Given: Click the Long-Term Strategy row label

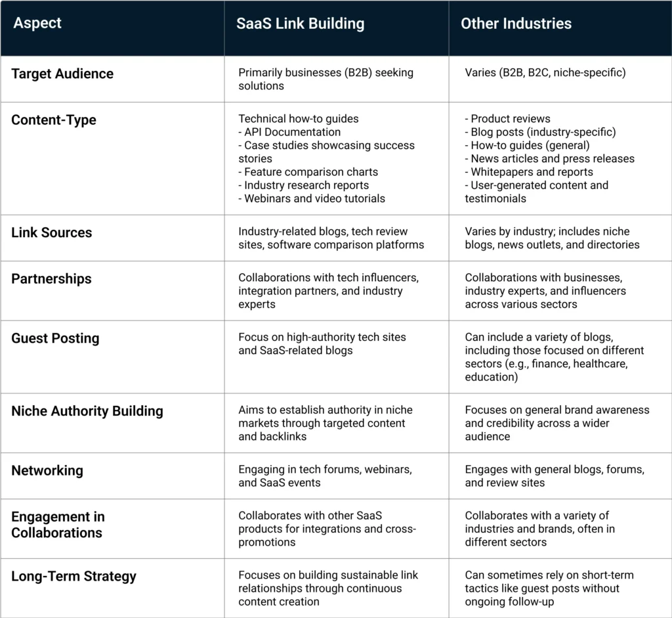Looking at the screenshot, I should (x=73, y=576).
